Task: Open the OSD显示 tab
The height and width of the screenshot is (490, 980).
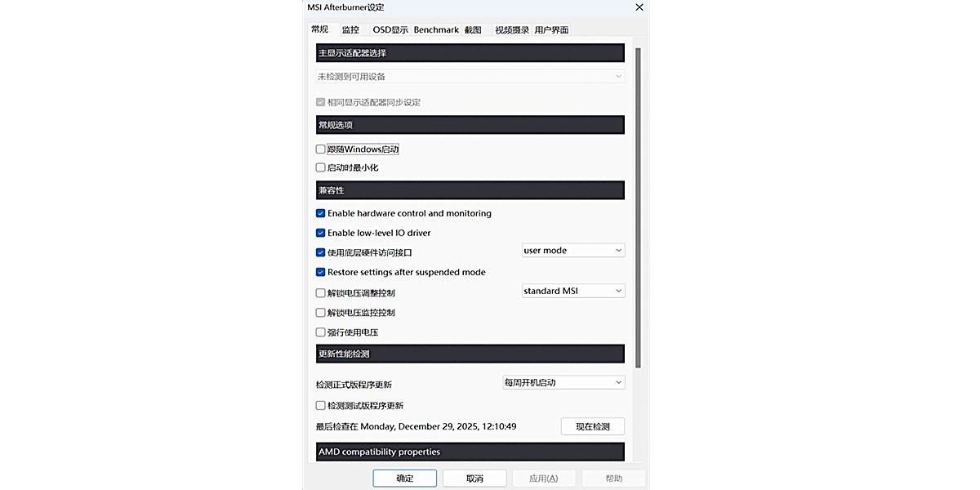Action: 390,29
